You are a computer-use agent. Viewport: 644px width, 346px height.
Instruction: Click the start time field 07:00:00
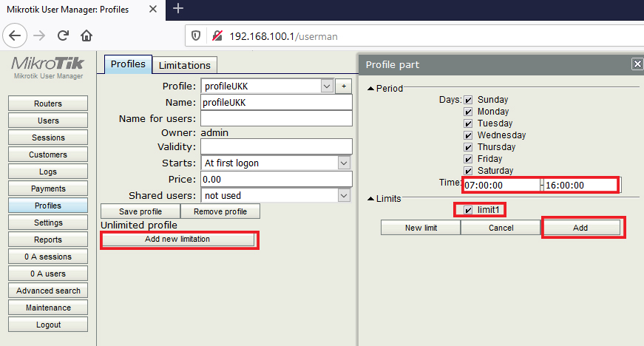pos(501,185)
